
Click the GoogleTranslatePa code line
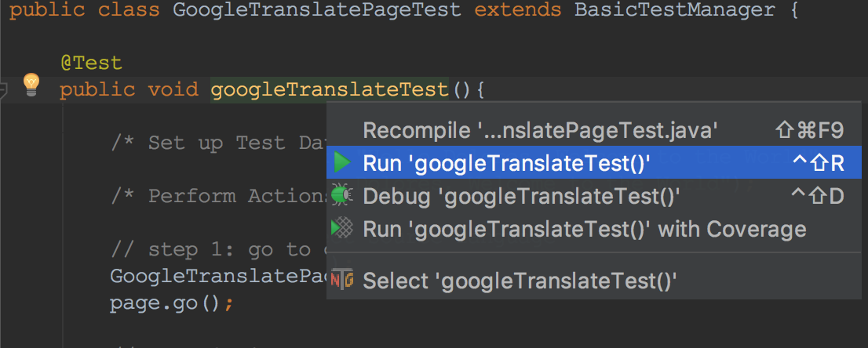[219, 276]
